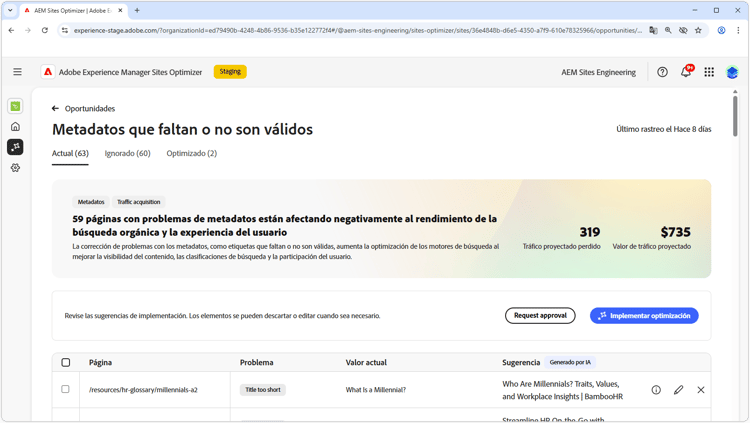Click 'Último rastreo el Hace 8 días' text
750x423 pixels.
coord(663,129)
